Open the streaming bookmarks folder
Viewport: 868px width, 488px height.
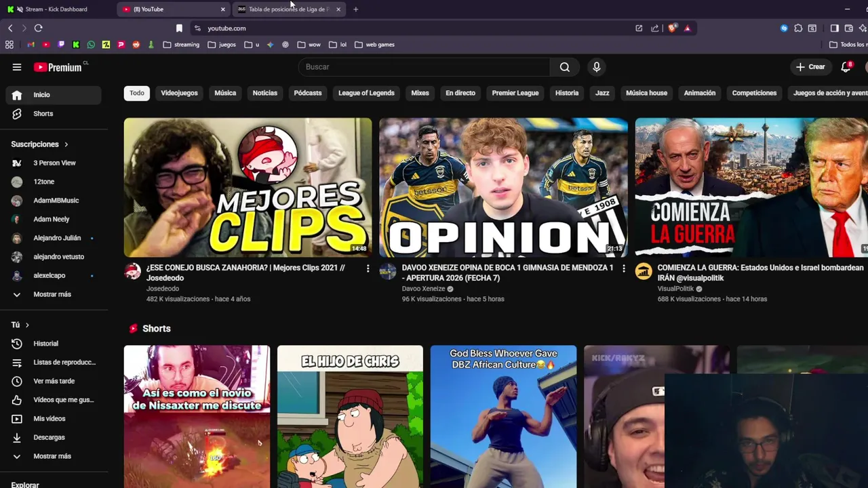pyautogui.click(x=181, y=45)
